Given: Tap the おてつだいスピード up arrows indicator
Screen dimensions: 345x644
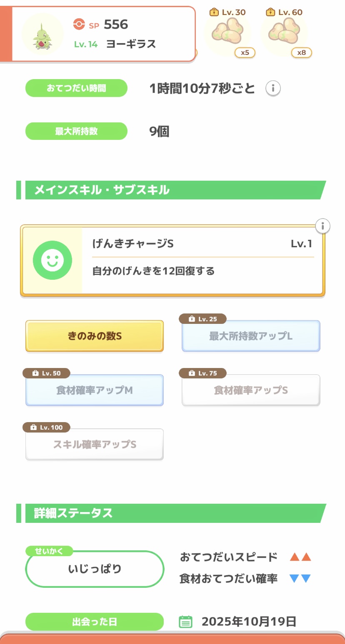Looking at the screenshot, I should [300, 557].
